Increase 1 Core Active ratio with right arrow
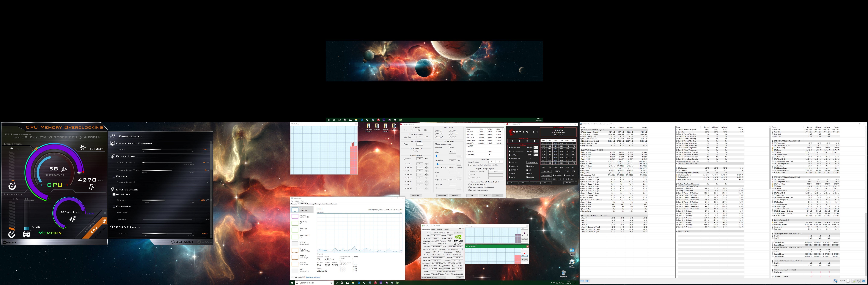868x285 pixels. point(428,164)
